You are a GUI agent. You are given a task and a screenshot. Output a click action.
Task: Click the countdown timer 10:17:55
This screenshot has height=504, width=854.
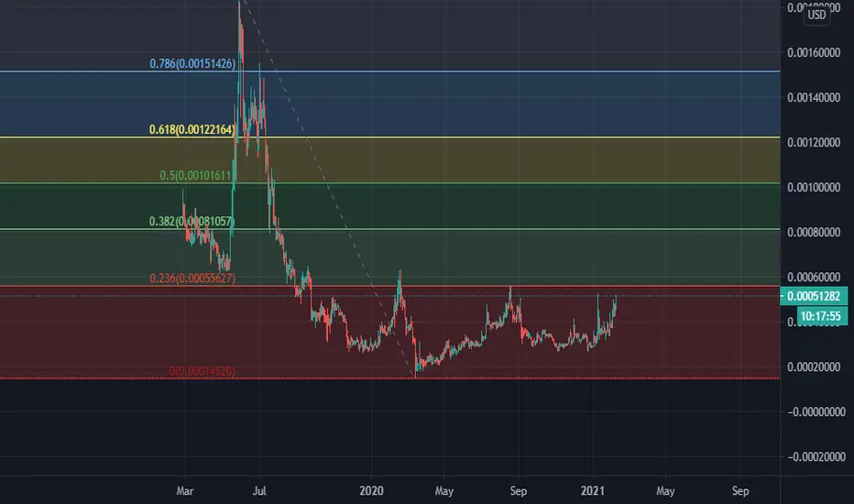coord(821,316)
